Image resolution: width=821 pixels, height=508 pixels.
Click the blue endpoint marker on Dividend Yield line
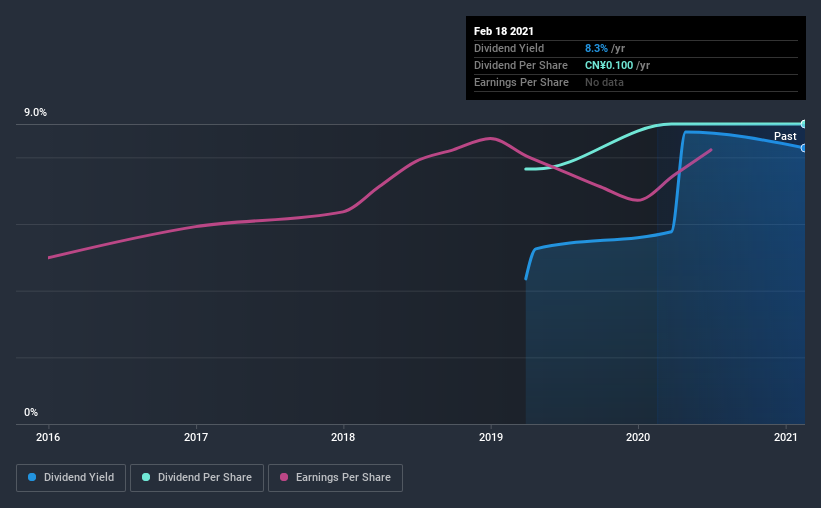803,148
